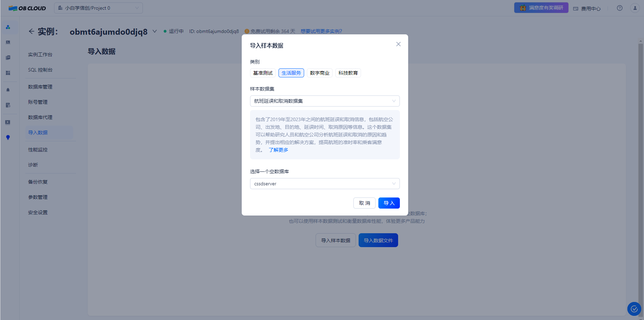Open 满意度有奖调研 survey button
Screen dimensions: 644x320
coord(541,8)
